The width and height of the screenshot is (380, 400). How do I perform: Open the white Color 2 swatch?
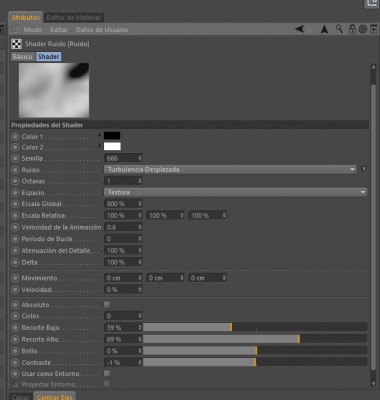tap(112, 146)
